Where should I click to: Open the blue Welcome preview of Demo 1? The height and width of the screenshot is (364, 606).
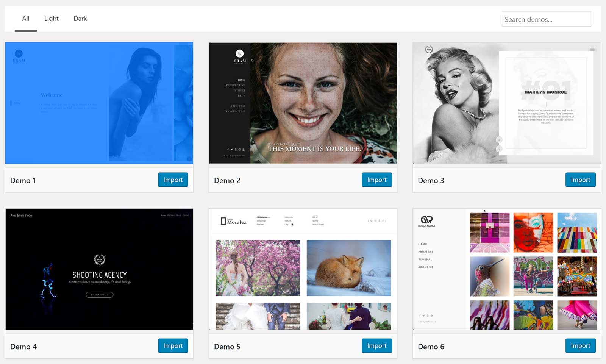click(x=99, y=103)
